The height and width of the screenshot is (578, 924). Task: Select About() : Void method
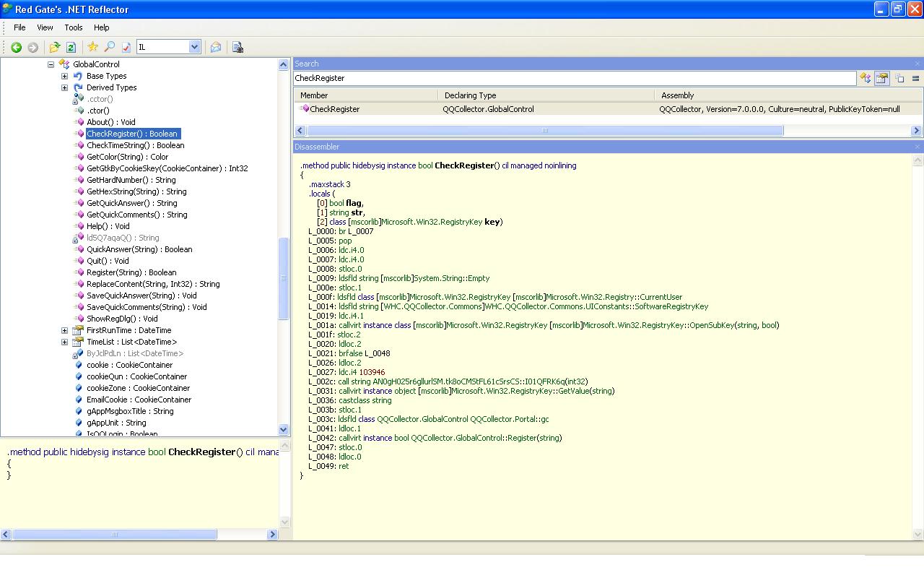[x=111, y=122]
